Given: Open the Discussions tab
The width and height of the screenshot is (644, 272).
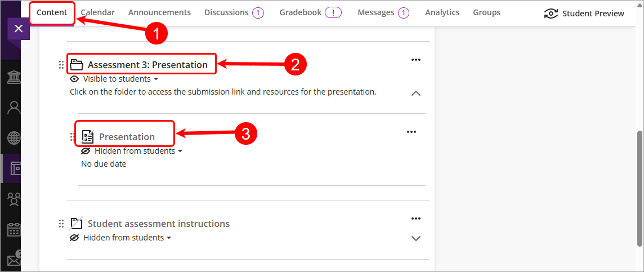Looking at the screenshot, I should click(x=234, y=12).
